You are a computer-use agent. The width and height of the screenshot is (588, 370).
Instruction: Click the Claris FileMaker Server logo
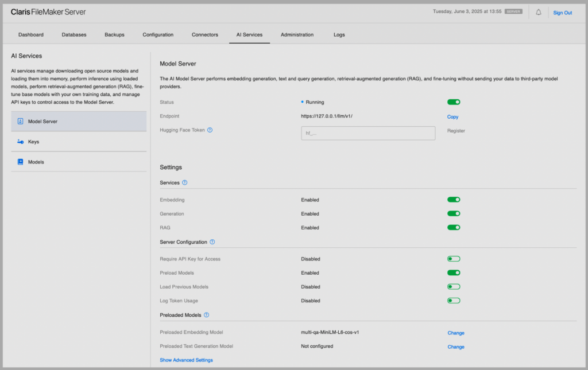(x=48, y=12)
